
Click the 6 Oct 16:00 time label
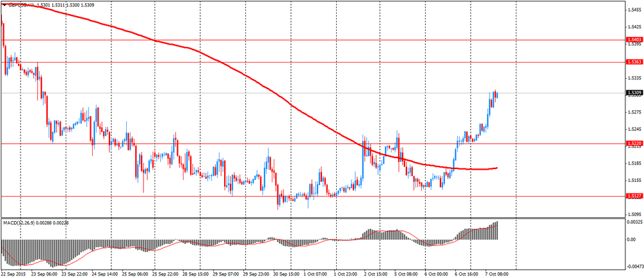click(467, 273)
